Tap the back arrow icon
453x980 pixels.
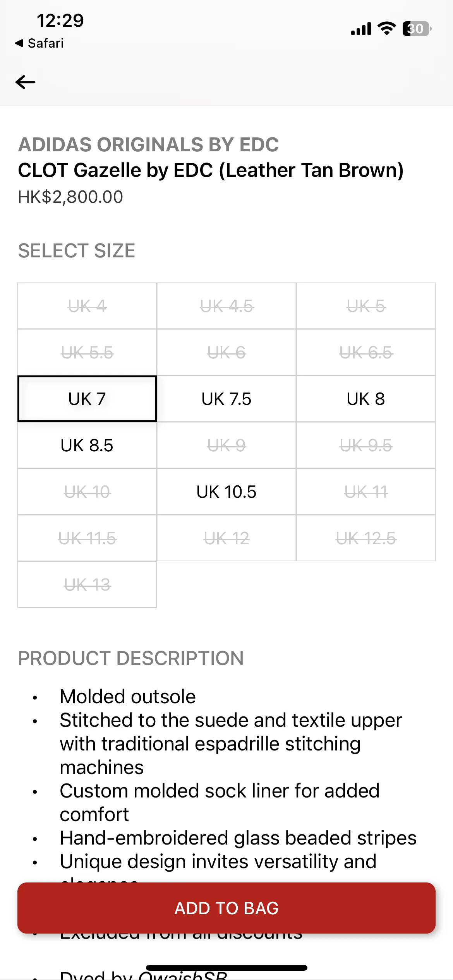(x=26, y=82)
